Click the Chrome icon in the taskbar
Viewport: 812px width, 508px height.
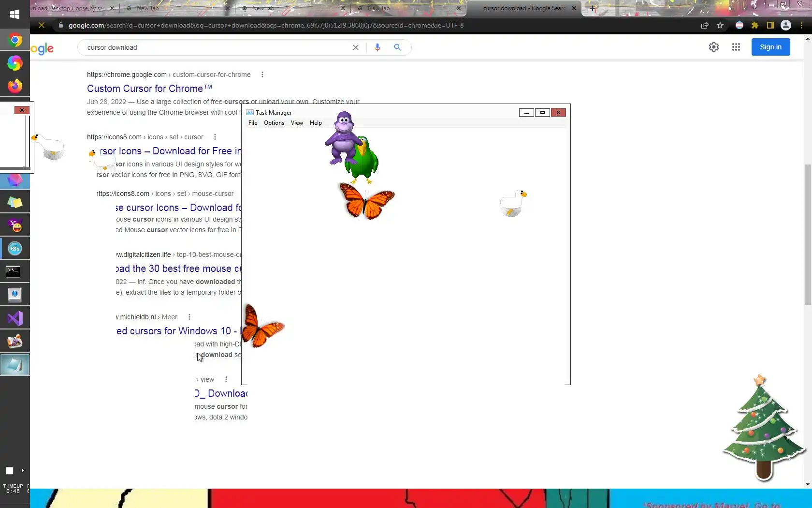point(14,40)
